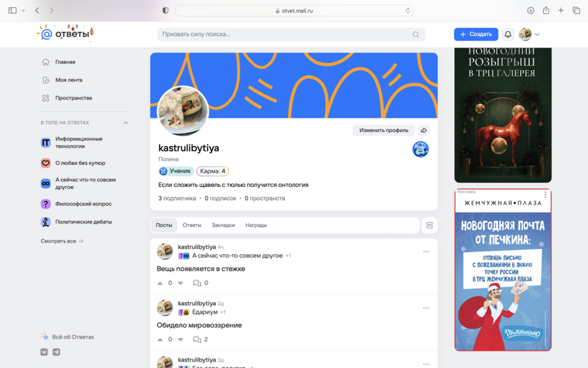The image size is (588, 368).
Task: Open the Share menu in Safari
Action: coord(546,10)
